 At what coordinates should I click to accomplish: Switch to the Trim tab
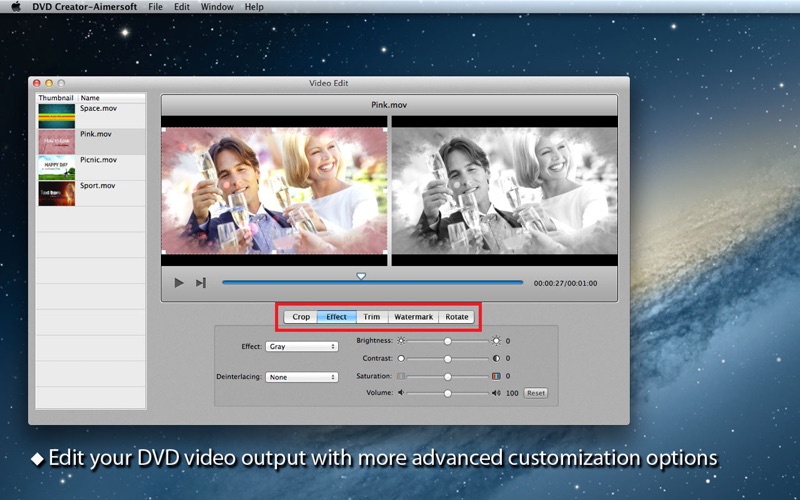click(x=372, y=317)
